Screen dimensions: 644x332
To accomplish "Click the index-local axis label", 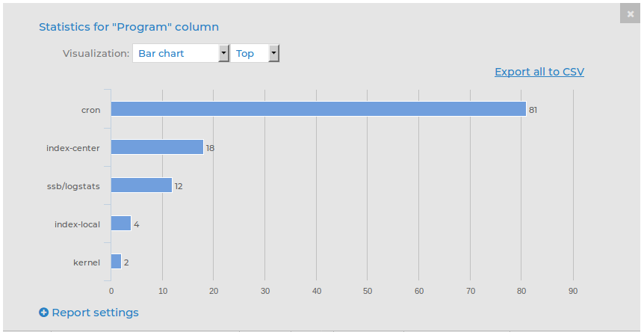I will click(77, 224).
